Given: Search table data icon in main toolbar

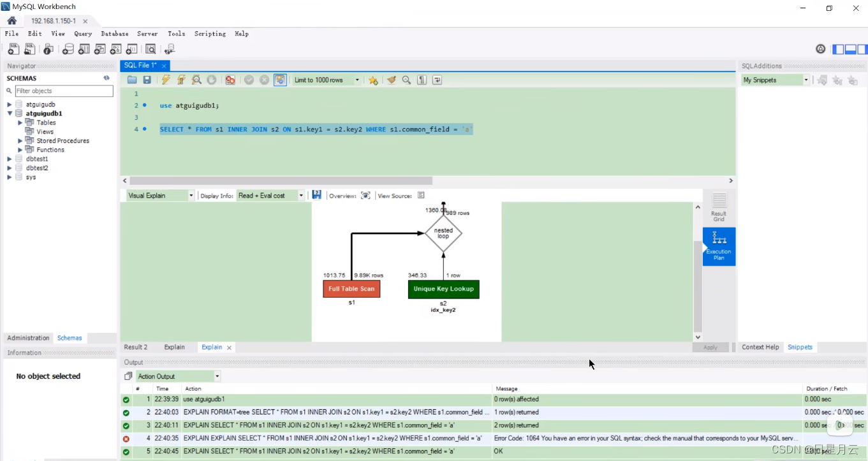Looking at the screenshot, I should (x=151, y=49).
